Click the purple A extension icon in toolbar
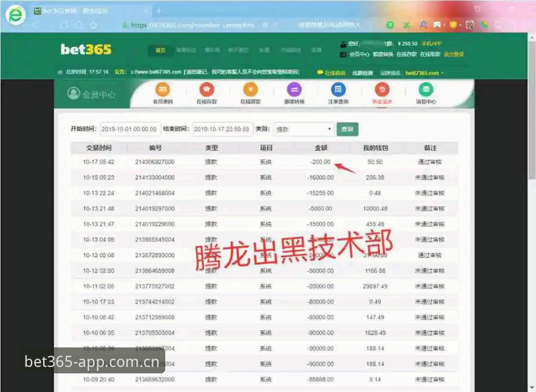 [x=423, y=25]
